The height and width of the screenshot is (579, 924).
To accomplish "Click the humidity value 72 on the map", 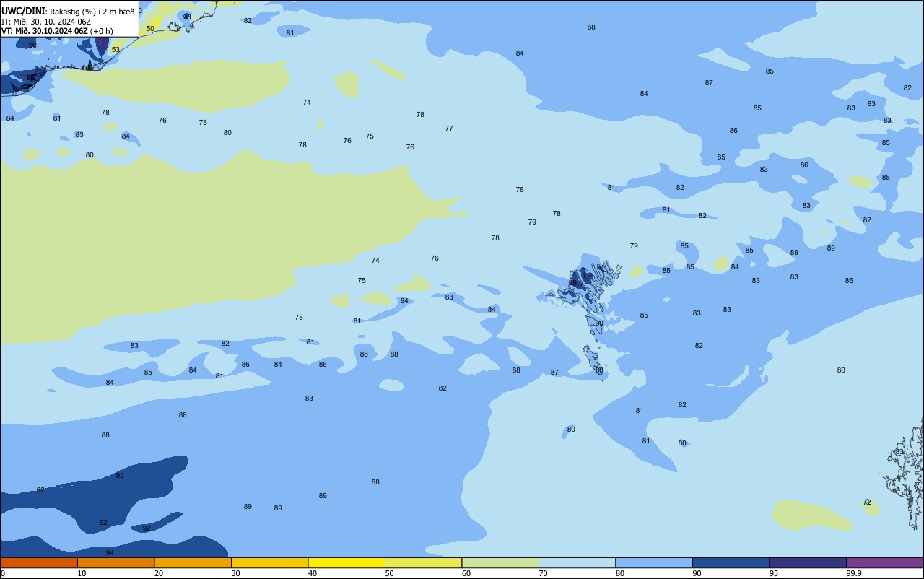I will click(x=867, y=502).
